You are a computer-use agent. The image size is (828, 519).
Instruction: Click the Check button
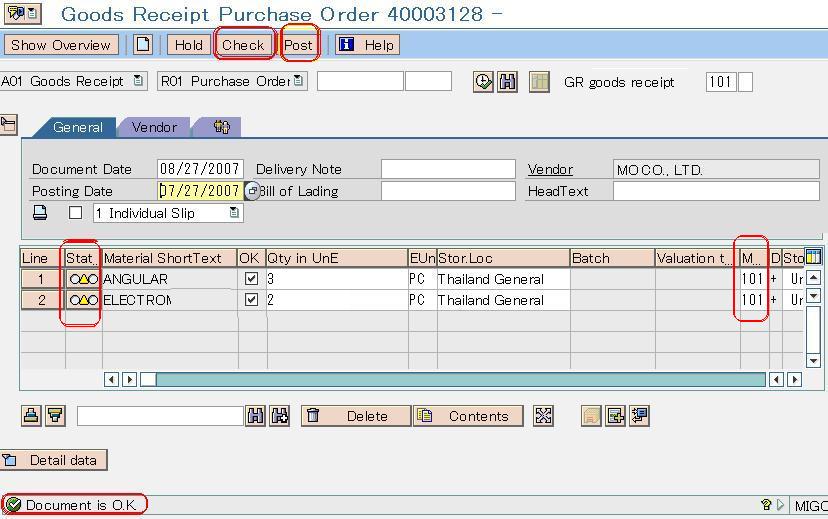point(243,45)
